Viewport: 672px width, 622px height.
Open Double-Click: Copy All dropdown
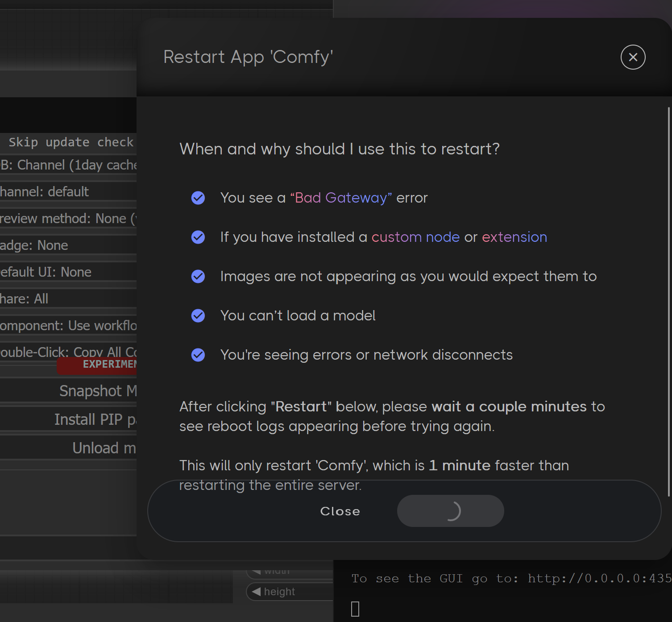[x=68, y=352]
